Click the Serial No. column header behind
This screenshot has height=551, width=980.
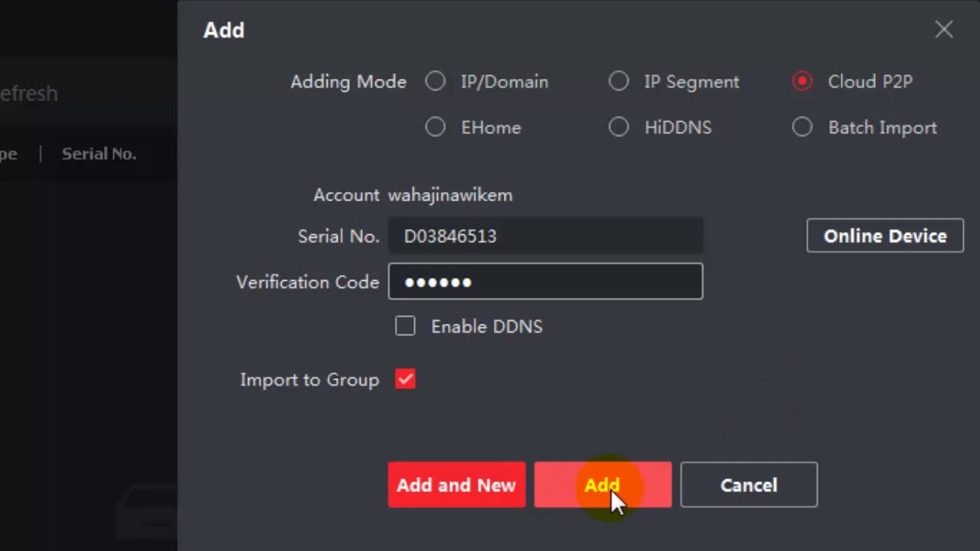click(99, 154)
